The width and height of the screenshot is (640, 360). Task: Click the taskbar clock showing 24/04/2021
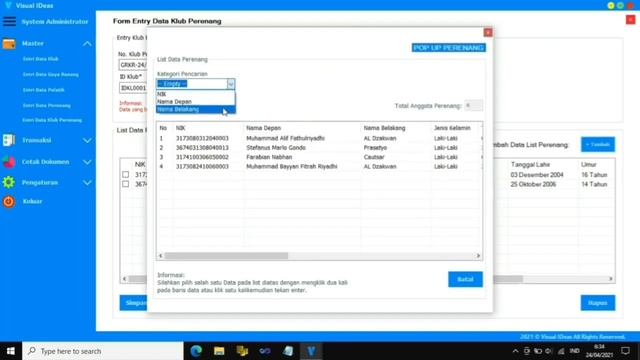[x=599, y=351]
